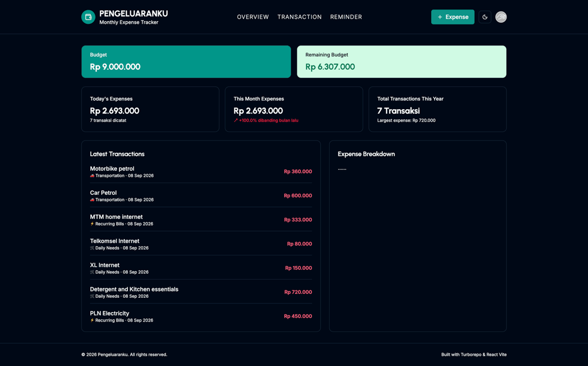Click the Expense Breakdown heading

point(366,154)
